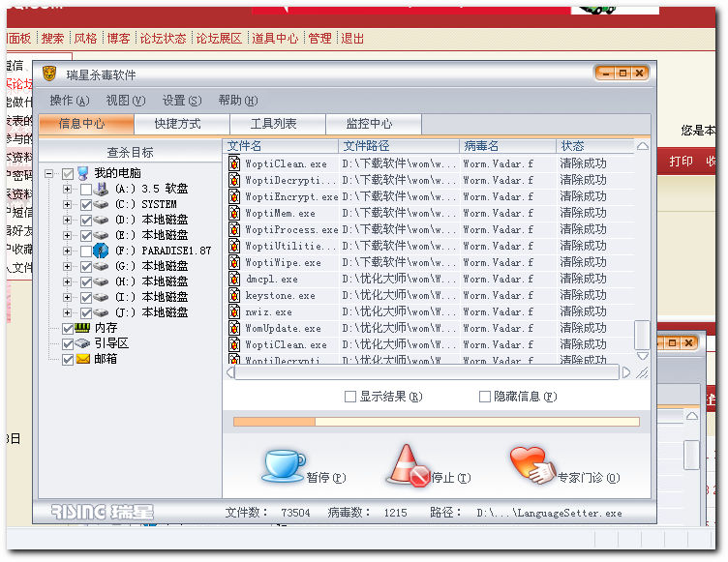This screenshot has height=562, width=728.
Task: Click the resize grip icon beside horizontal scrollbar
Action: [642, 372]
